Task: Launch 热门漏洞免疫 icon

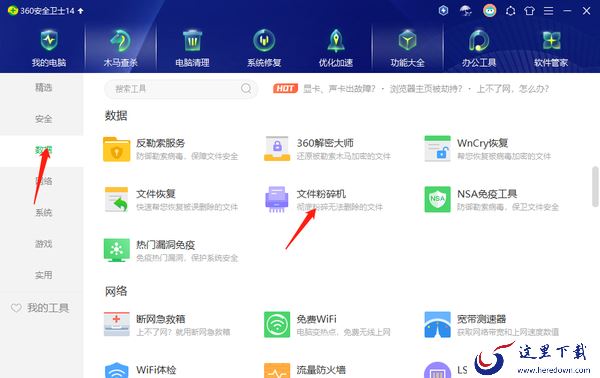Action: click(x=116, y=250)
